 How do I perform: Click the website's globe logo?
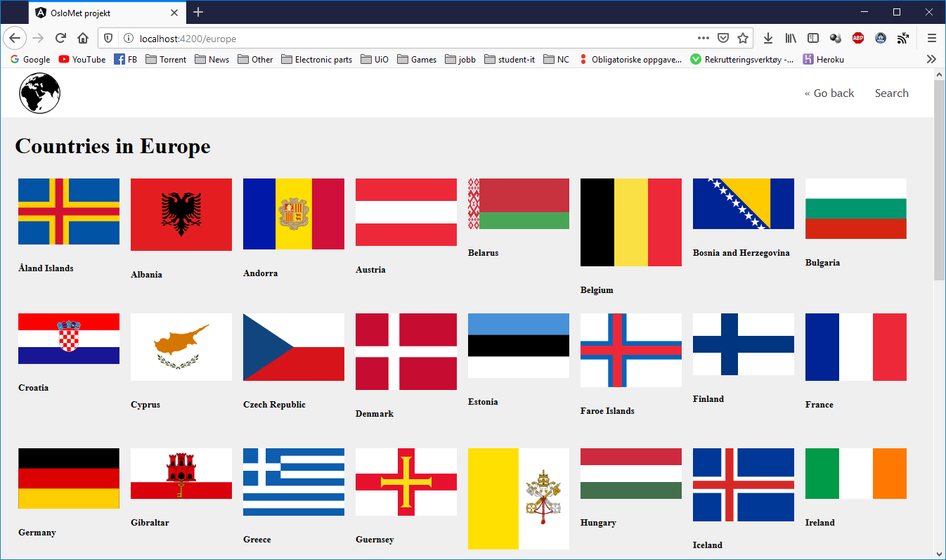(39, 92)
